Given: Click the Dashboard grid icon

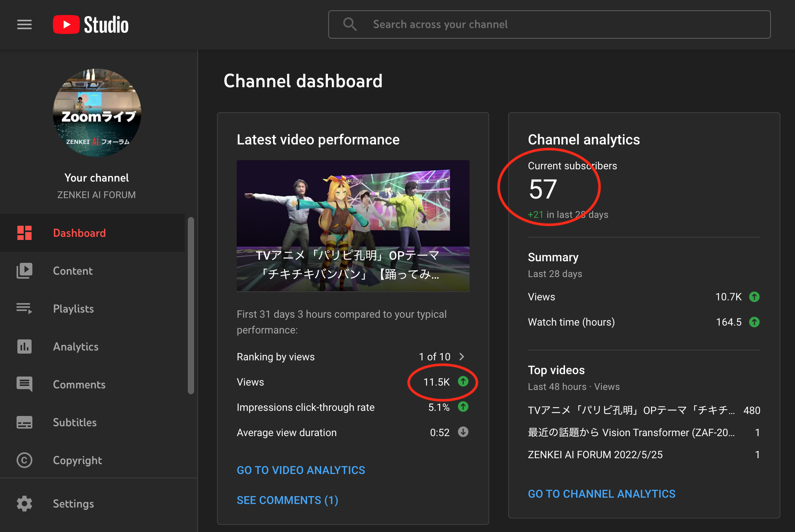Looking at the screenshot, I should [x=24, y=233].
